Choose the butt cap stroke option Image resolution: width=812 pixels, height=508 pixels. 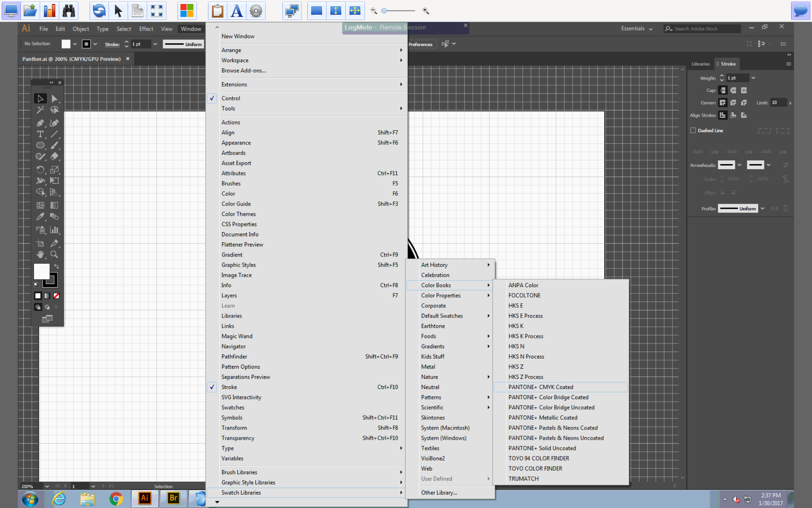(723, 90)
